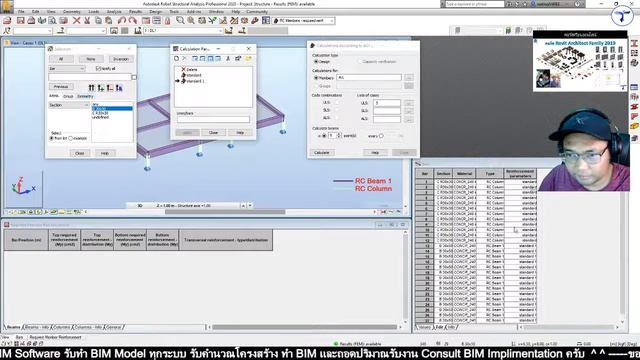Image resolution: width=640 pixels, height=360 pixels.
Task: Open the File menu
Action: coord(21,11)
